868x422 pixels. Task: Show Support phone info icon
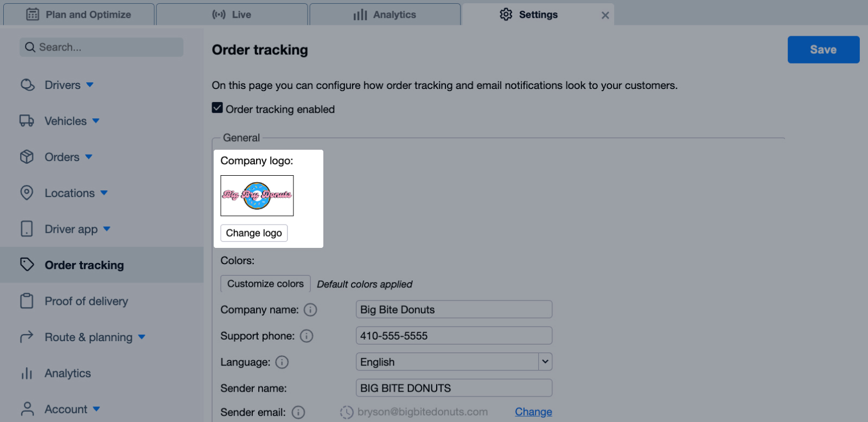click(307, 336)
